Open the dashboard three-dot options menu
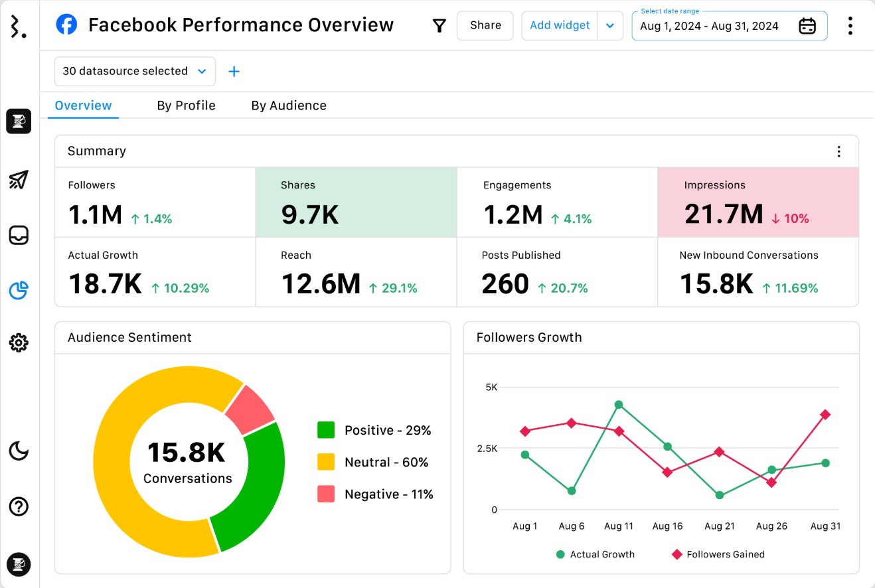The height and width of the screenshot is (588, 875). point(850,26)
